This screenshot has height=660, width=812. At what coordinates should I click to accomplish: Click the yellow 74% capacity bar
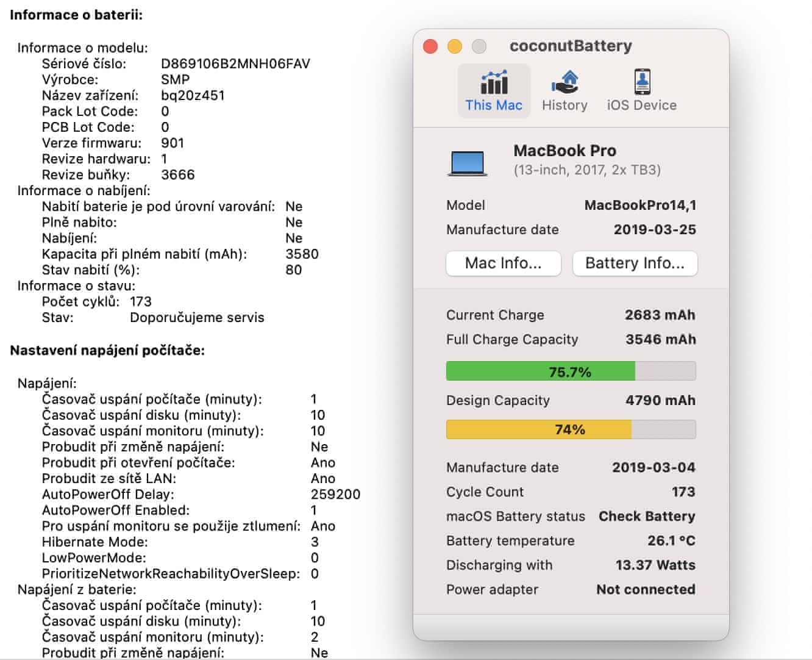point(571,429)
